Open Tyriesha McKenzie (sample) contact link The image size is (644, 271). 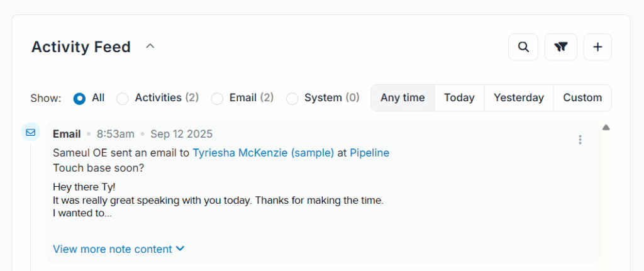point(263,153)
